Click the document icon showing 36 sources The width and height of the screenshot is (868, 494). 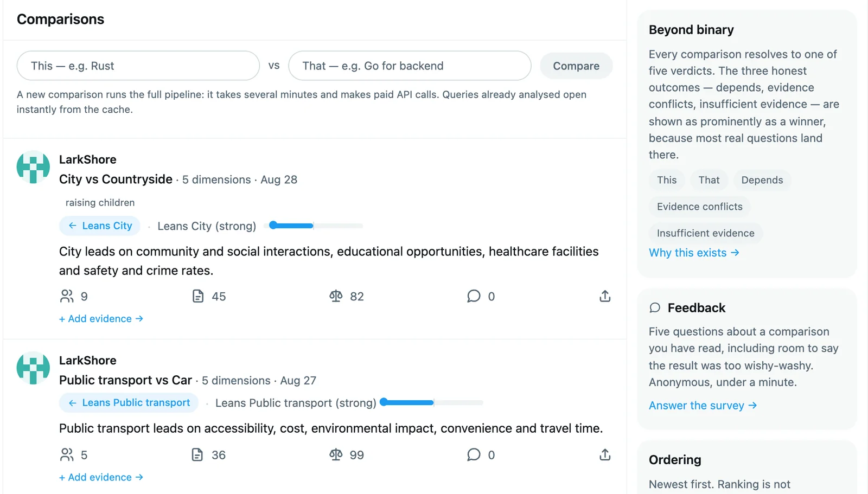point(197,454)
